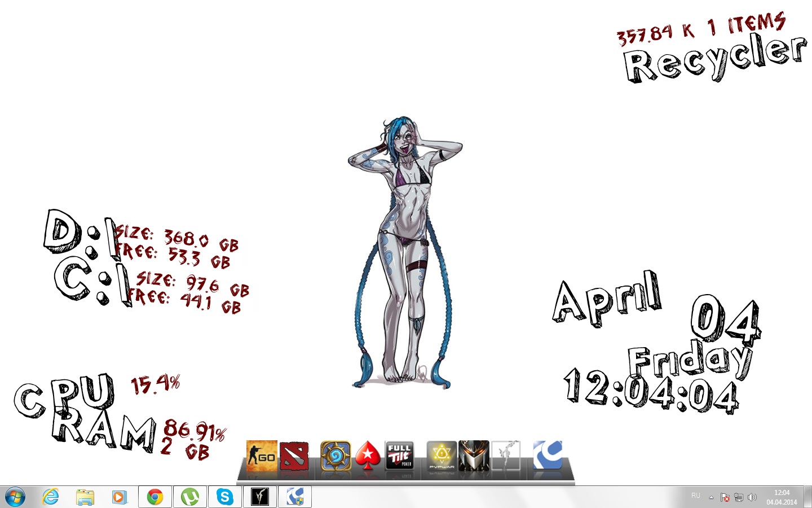Open the C: drive widget label
Image resolution: width=812 pixels, height=508 pixels.
coord(92,281)
